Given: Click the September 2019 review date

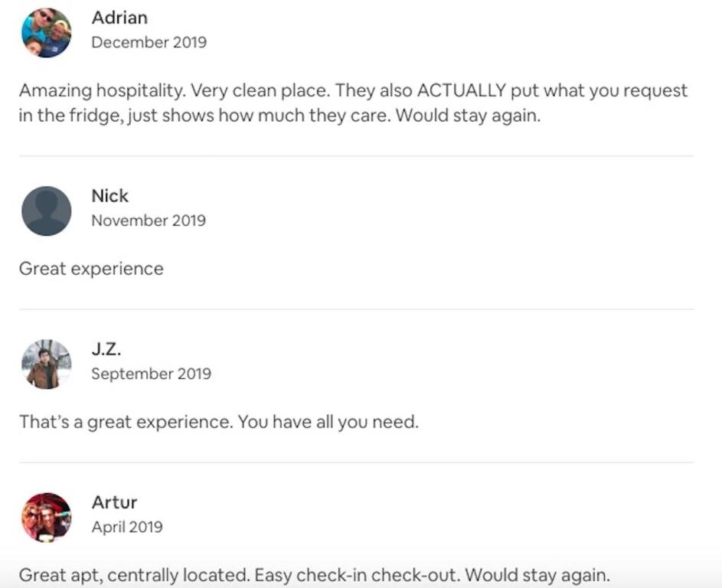Looking at the screenshot, I should pyautogui.click(x=151, y=374).
